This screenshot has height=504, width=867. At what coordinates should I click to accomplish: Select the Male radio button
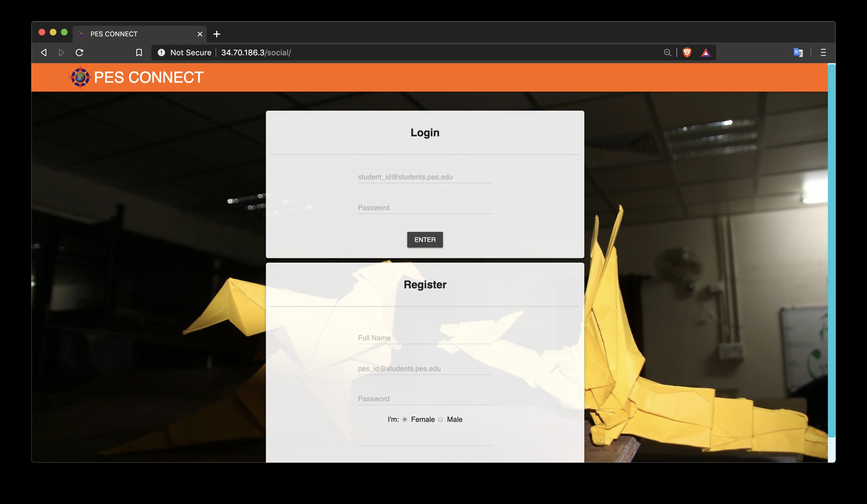440,419
